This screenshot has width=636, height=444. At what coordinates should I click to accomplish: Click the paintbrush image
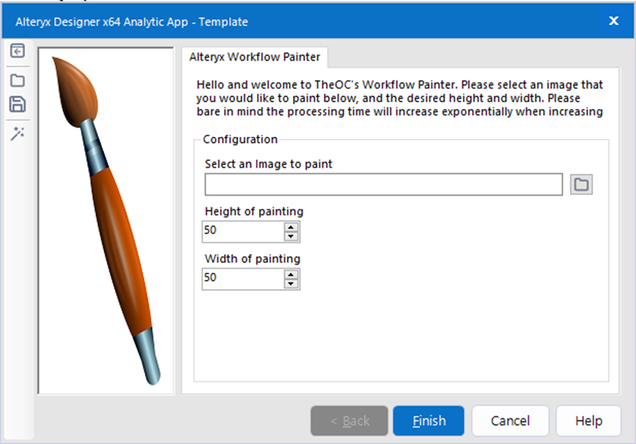[106, 218]
